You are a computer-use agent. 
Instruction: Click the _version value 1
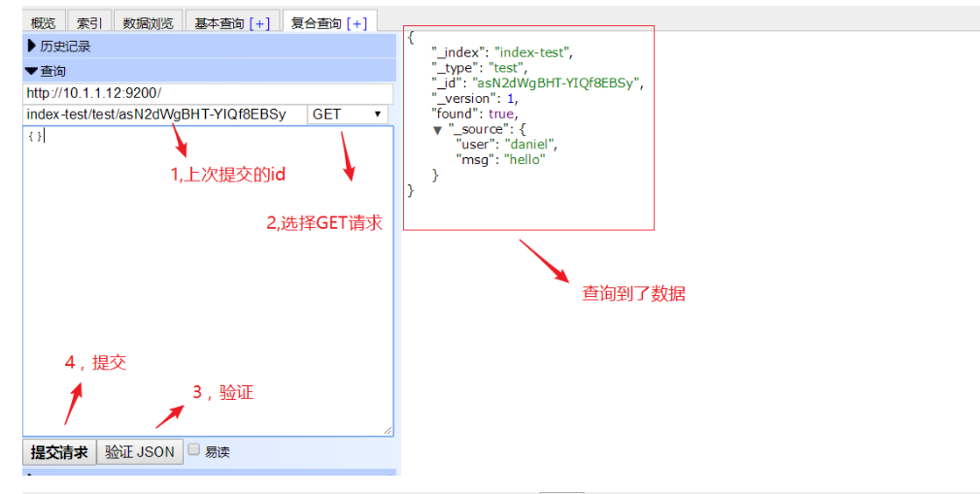pyautogui.click(x=512, y=99)
